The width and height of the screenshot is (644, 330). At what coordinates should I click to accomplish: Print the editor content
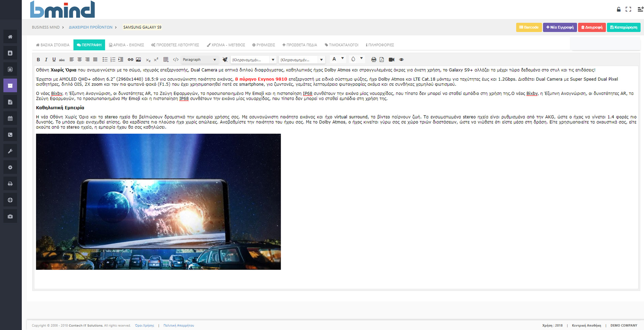[373, 60]
